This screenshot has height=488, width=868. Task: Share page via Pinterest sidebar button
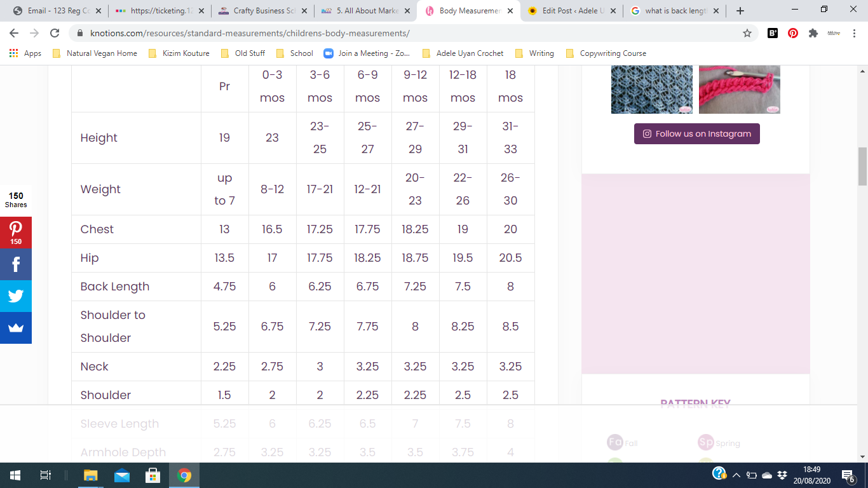[16, 233]
